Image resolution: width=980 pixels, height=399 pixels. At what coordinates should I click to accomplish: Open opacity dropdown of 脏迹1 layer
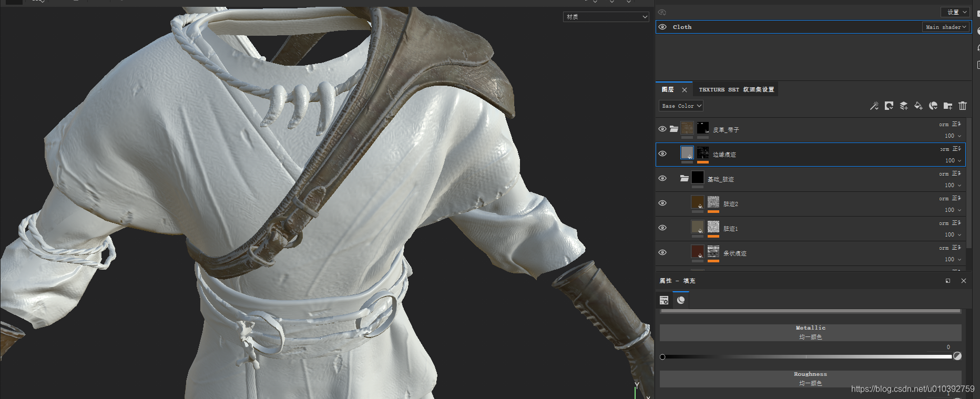pos(953,234)
